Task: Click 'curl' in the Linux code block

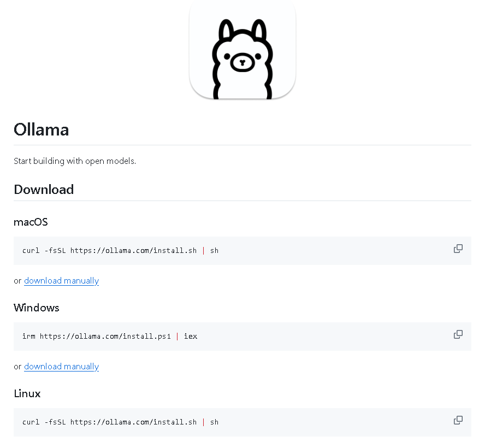Action: click(31, 422)
